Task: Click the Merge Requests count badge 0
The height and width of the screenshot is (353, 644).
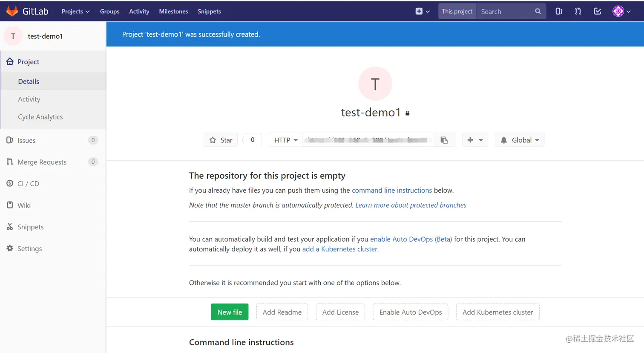Action: (93, 162)
